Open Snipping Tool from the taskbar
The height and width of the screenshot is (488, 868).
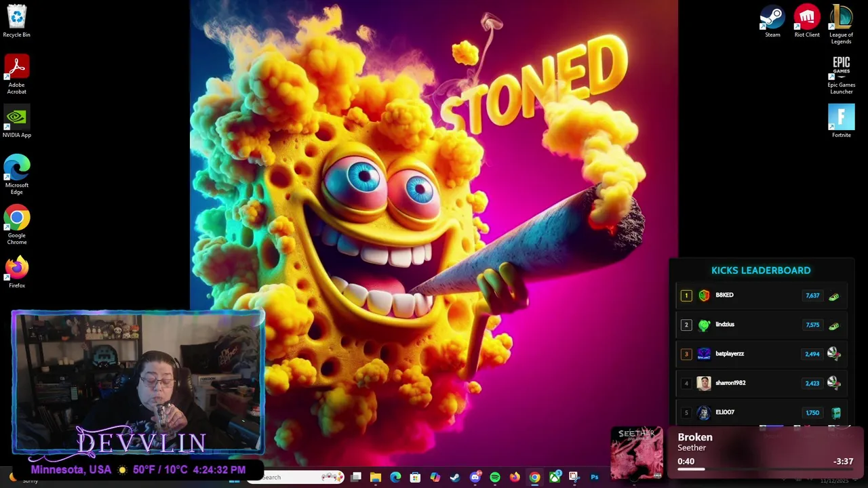pos(574,477)
